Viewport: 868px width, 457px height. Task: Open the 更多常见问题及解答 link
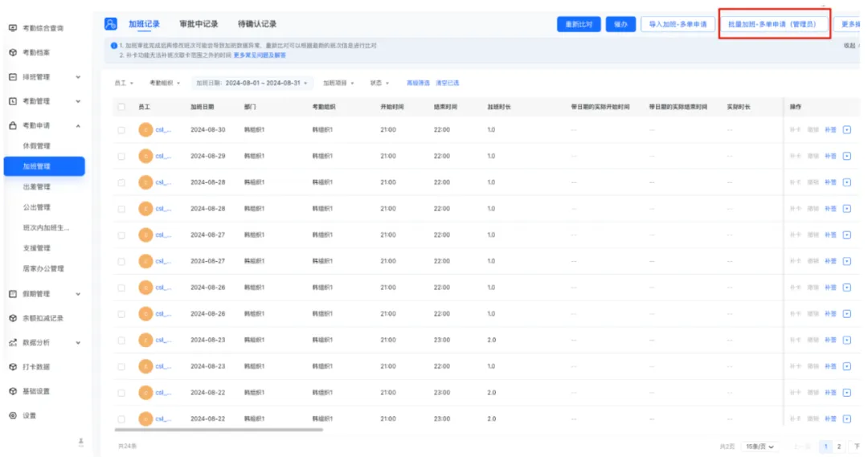pos(260,55)
